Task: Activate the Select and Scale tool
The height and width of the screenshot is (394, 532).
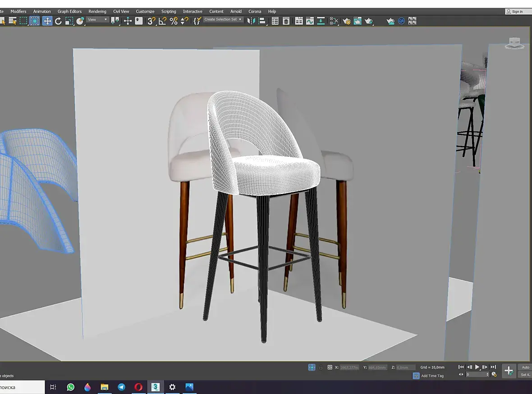Action: pos(69,21)
